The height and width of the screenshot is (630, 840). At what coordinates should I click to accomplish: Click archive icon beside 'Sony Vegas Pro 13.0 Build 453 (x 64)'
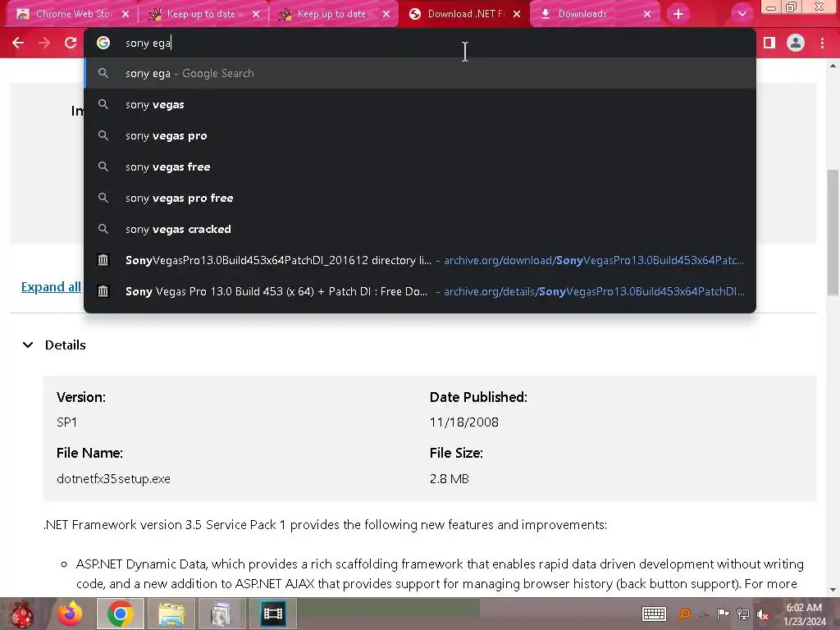(x=103, y=291)
